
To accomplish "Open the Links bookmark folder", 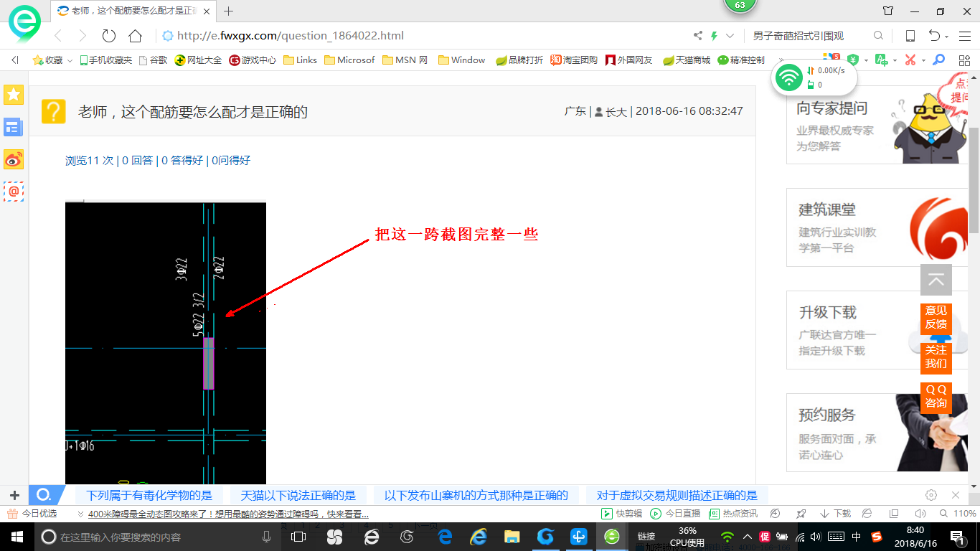I will tap(300, 60).
